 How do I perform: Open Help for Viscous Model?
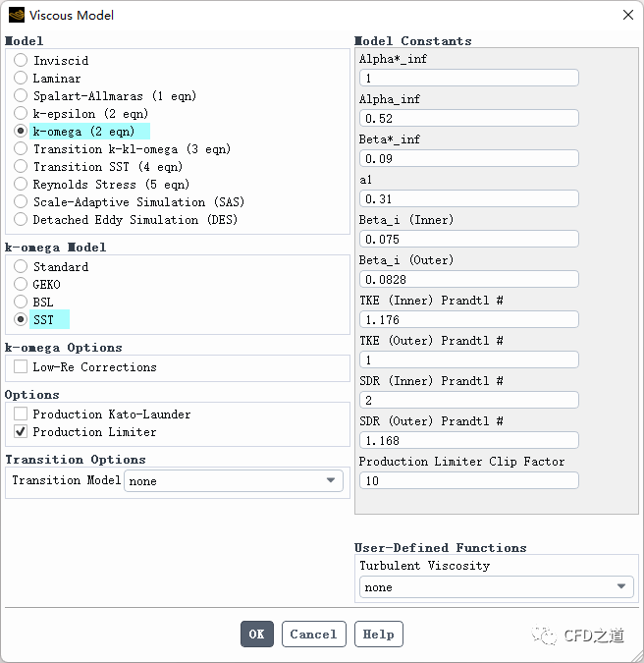(379, 634)
